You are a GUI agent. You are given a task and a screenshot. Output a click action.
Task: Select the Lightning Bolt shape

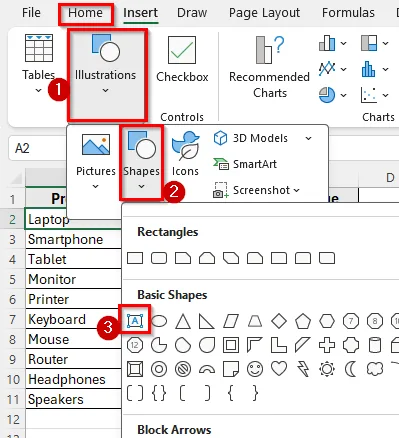303,369
